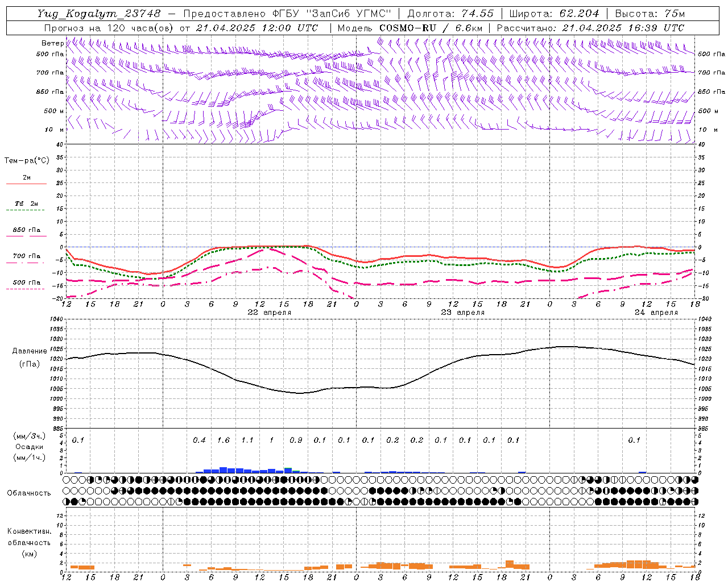The width and height of the screenshot is (728, 582).
Task: Click the Высота: 75м elevation value
Action: pos(650,14)
